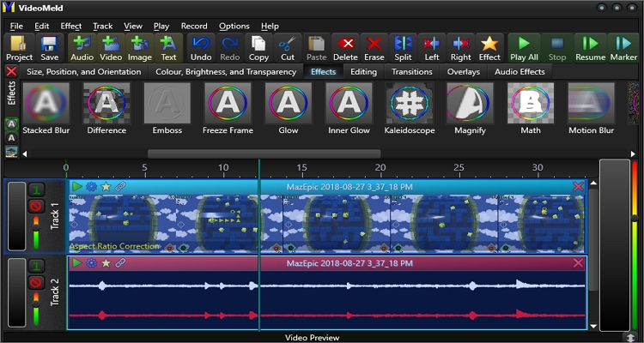Toggle Track 2 green number button

pyautogui.click(x=36, y=267)
